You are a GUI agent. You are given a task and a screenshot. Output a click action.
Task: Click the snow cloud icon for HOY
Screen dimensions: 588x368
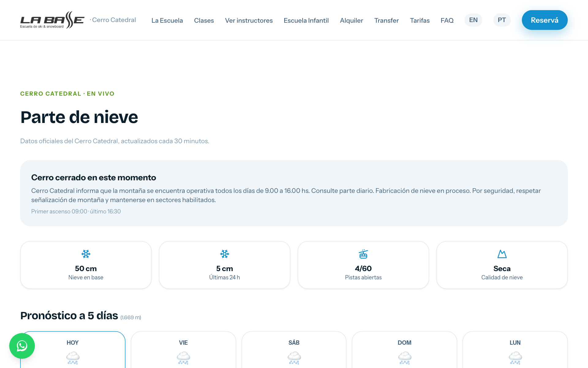point(73,358)
